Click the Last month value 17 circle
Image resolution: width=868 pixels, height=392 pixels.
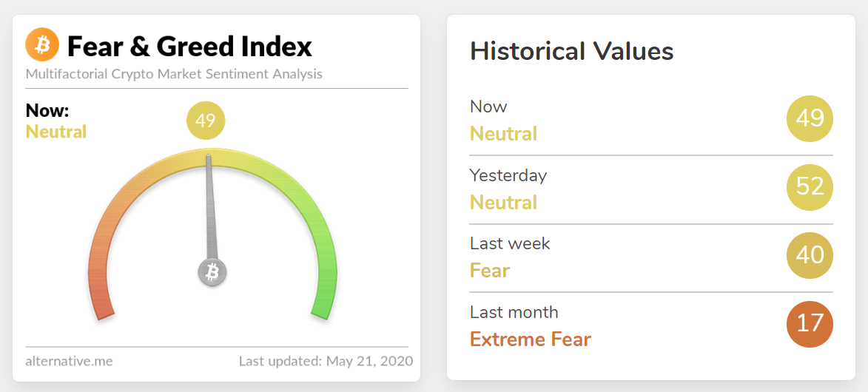[x=810, y=324]
